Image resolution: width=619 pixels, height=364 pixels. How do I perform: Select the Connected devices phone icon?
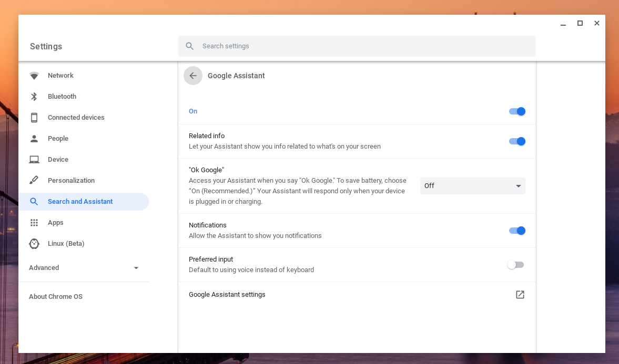point(34,118)
